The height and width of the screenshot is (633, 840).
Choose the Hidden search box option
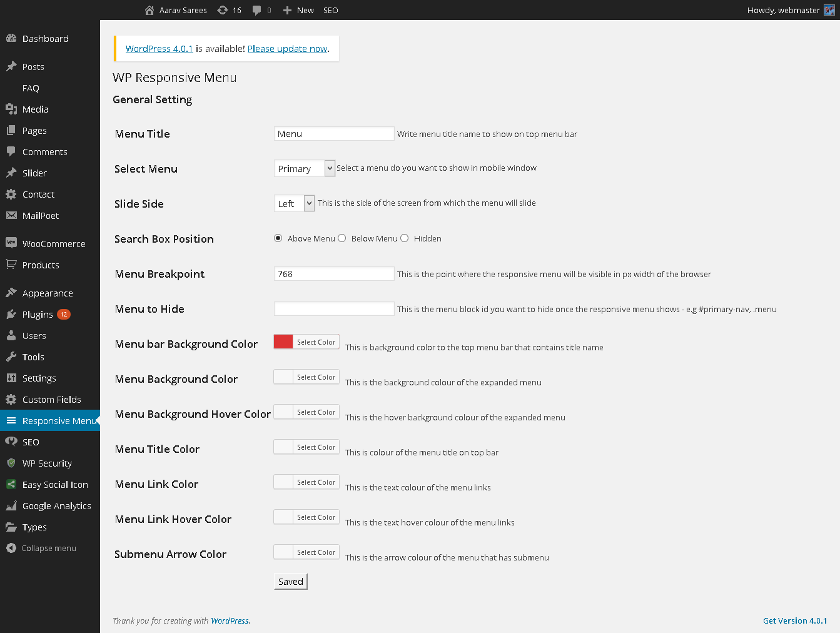[405, 238]
